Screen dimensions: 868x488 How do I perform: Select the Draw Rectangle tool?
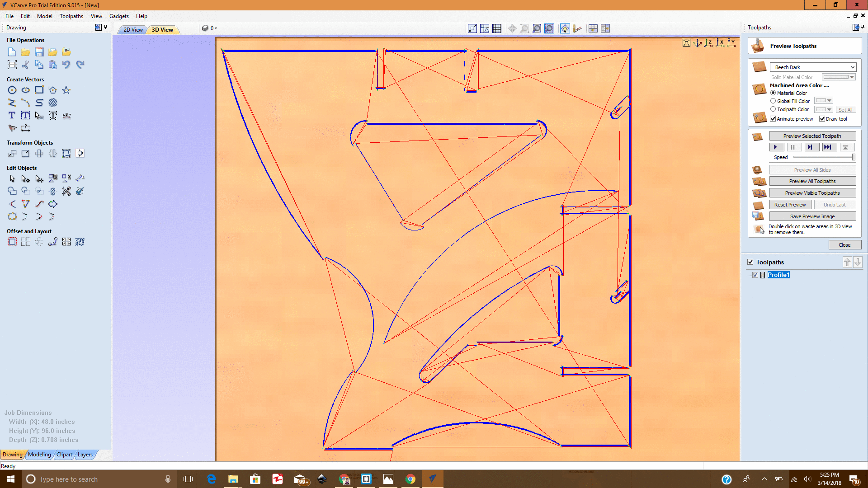coord(39,90)
